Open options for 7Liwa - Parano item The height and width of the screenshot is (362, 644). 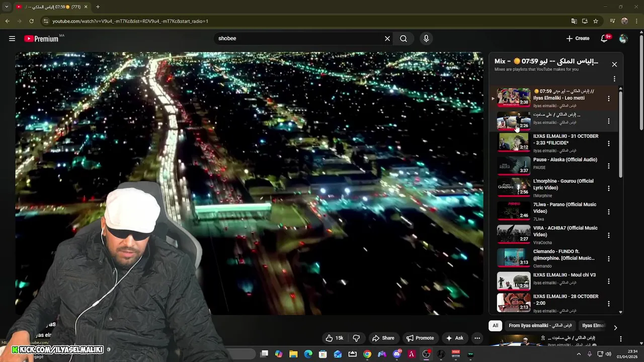(x=608, y=212)
